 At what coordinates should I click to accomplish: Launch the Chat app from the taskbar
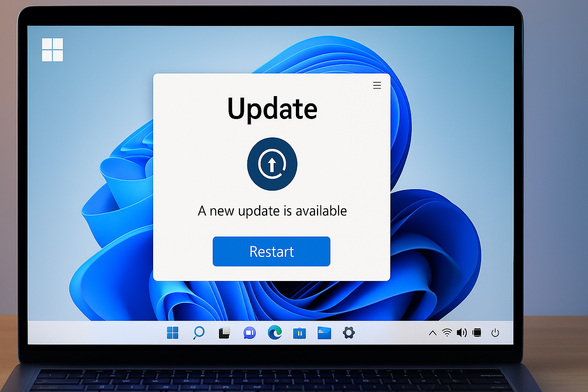coord(250,333)
